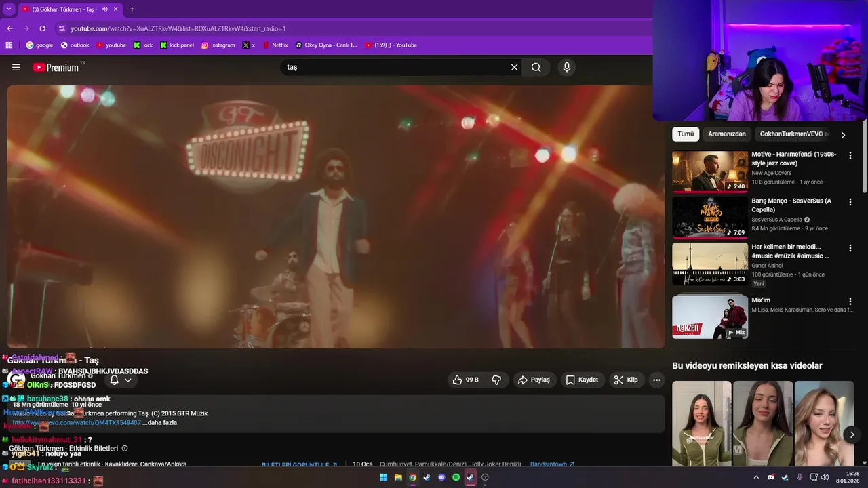Mute the tab via speaker icon
868x488 pixels.
[104, 9]
